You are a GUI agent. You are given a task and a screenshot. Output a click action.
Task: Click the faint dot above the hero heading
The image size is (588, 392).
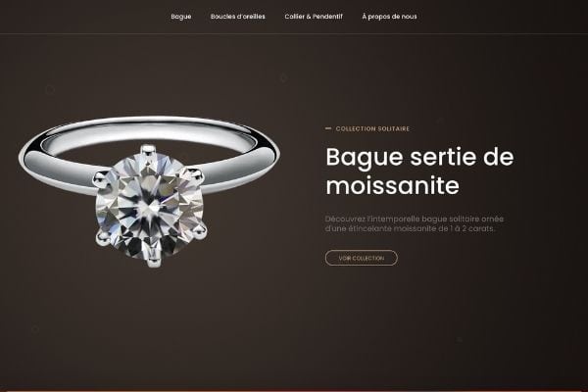pos(440,121)
